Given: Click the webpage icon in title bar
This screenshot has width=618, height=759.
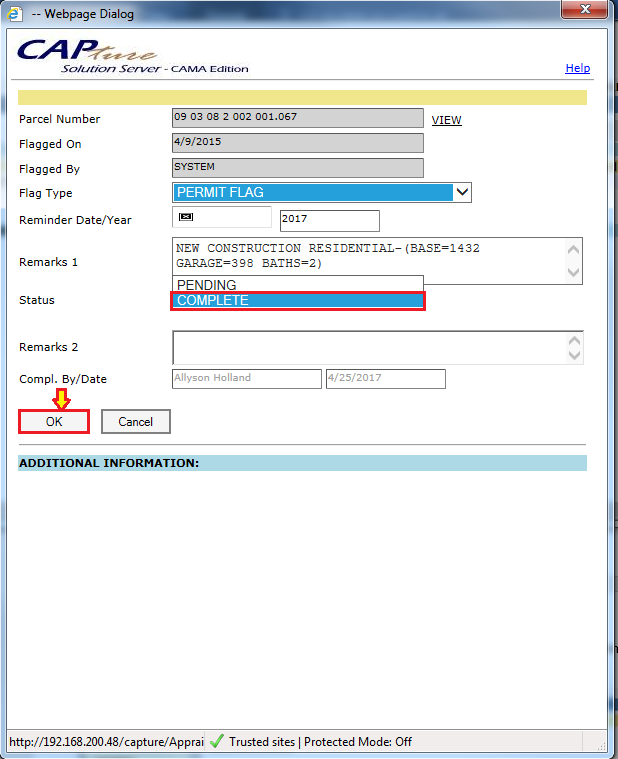Looking at the screenshot, I should click(14, 13).
